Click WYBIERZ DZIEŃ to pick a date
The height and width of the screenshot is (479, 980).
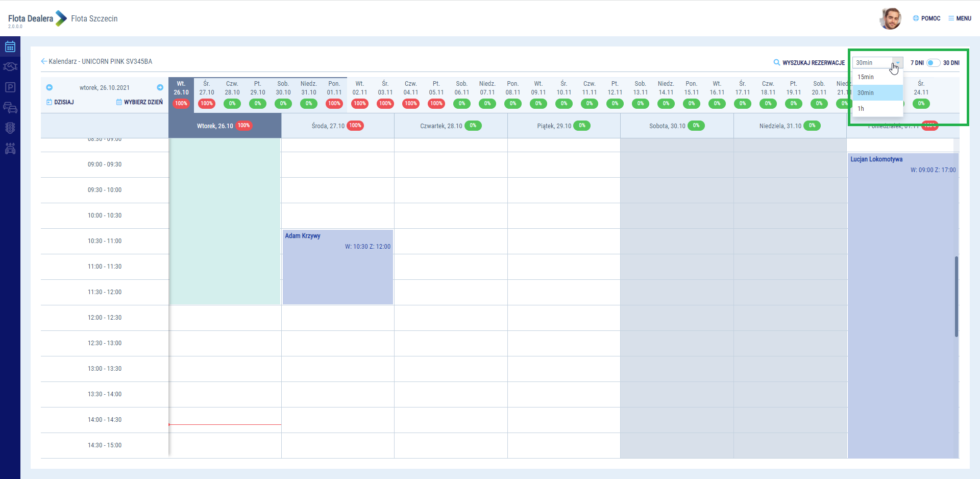coord(139,102)
